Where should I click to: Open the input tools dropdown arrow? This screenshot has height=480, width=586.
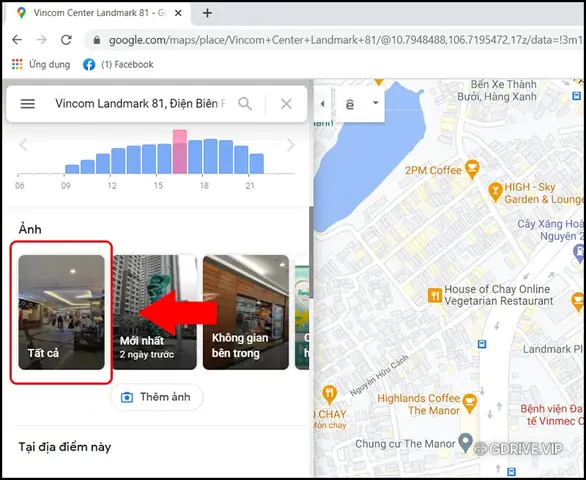pos(376,103)
